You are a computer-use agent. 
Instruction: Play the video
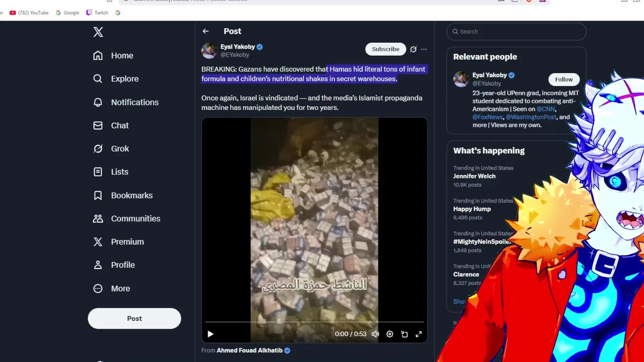click(x=210, y=334)
